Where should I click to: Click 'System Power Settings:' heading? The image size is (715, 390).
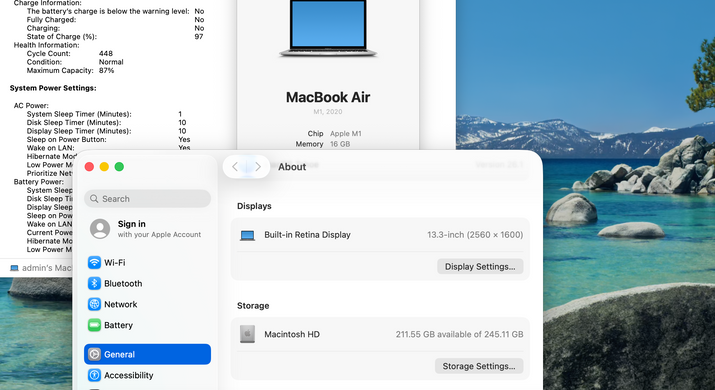(53, 88)
